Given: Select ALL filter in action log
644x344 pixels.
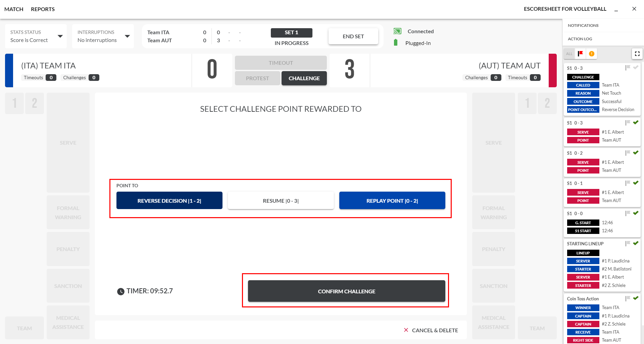Looking at the screenshot, I should (x=569, y=54).
